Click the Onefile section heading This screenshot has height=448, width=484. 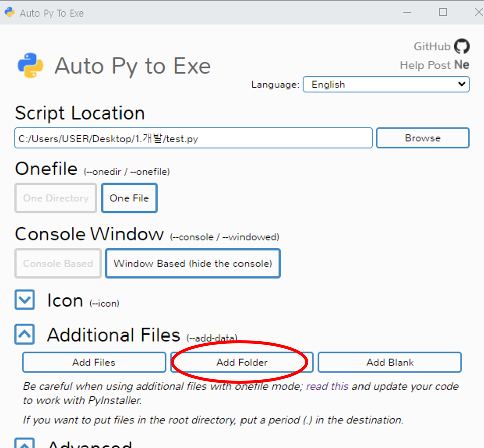(x=46, y=169)
